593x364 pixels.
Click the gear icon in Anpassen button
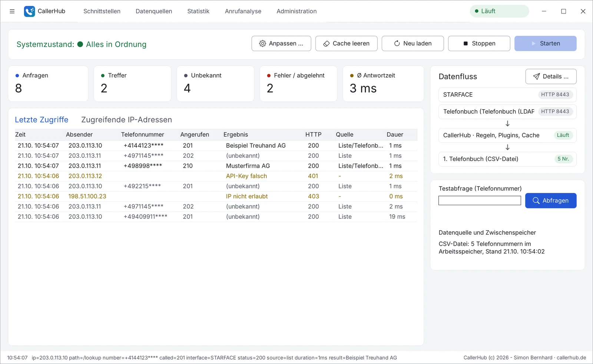pos(262,43)
